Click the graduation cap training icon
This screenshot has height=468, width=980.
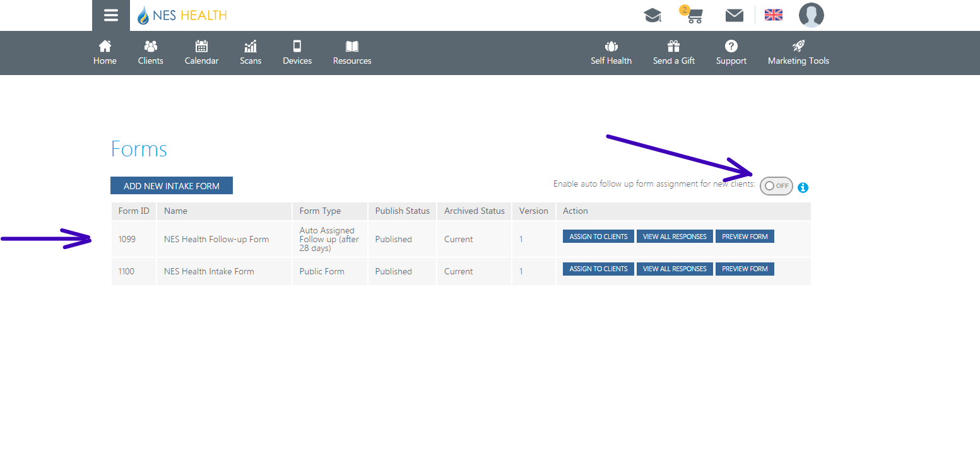[x=652, y=16]
